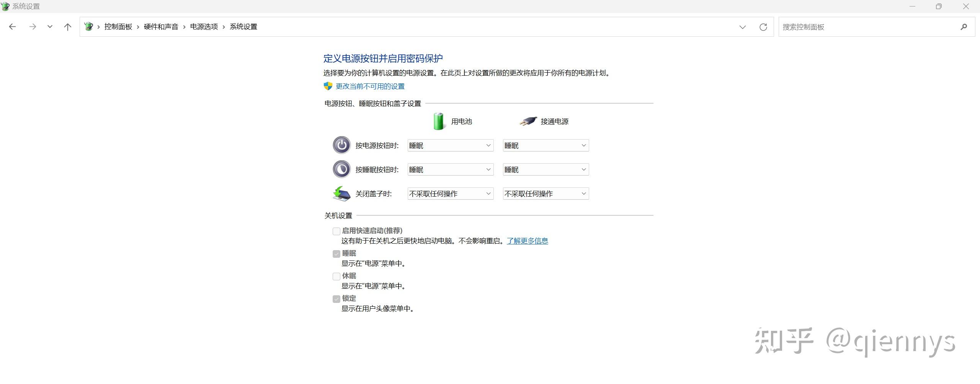This screenshot has height=384, width=980.
Task: Toggle 启用快速启动(推荐) checkbox
Action: [336, 231]
